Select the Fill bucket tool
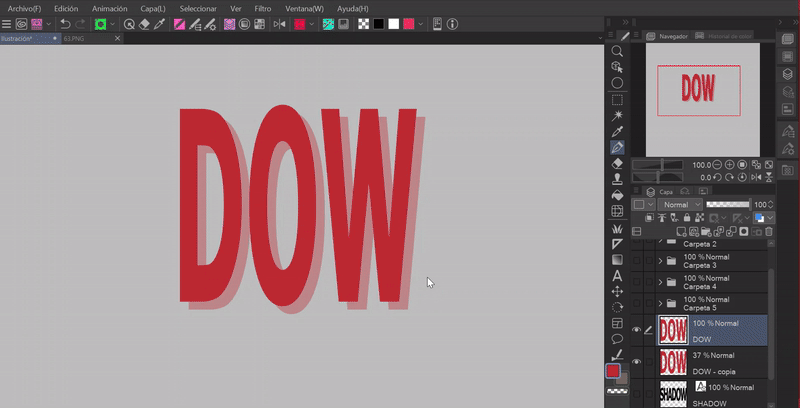800x408 pixels. tap(617, 195)
